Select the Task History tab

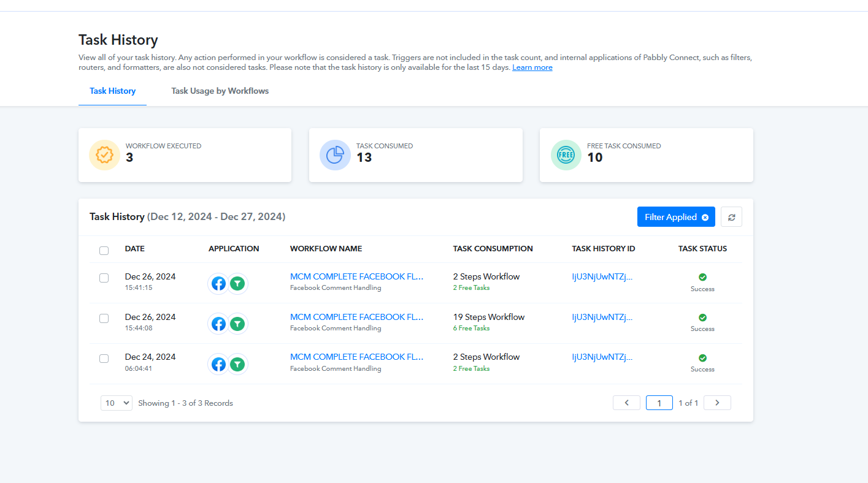tap(112, 91)
